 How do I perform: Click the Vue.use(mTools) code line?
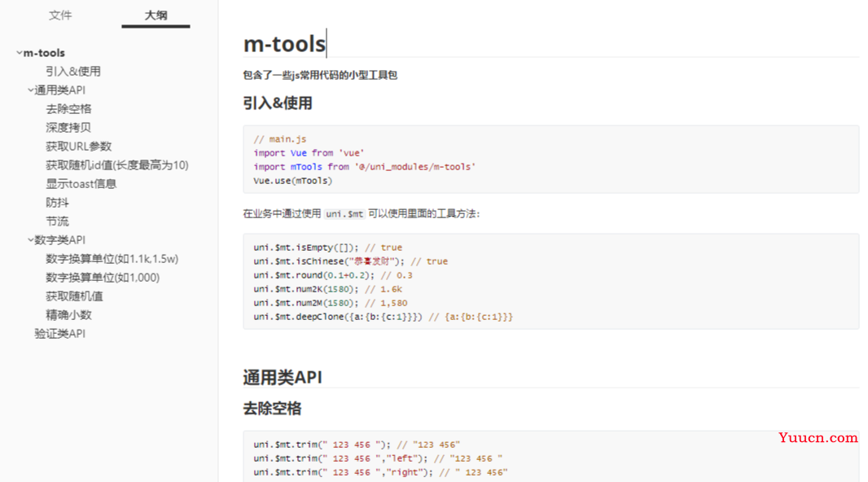tap(293, 181)
